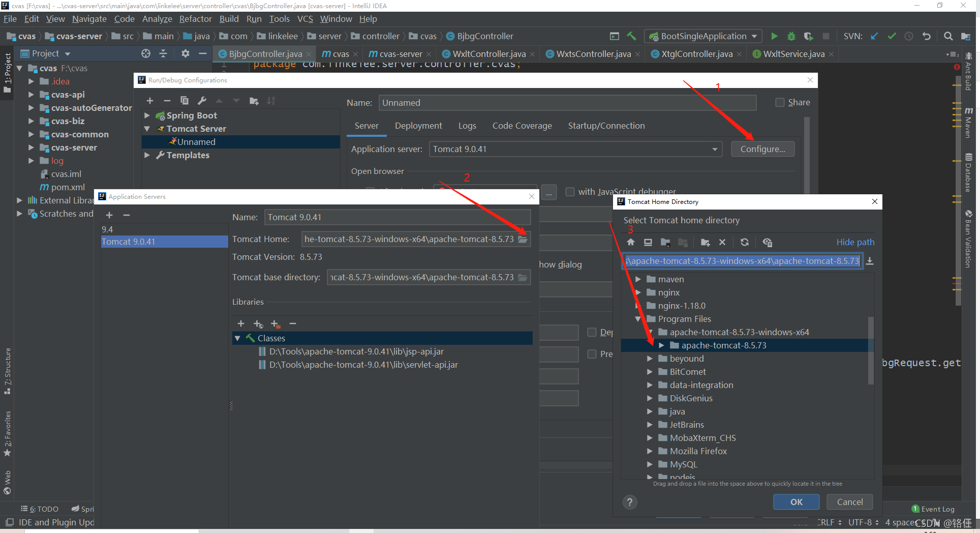This screenshot has width=980, height=533.
Task: Expand BitComet folder in directory tree
Action: click(650, 372)
